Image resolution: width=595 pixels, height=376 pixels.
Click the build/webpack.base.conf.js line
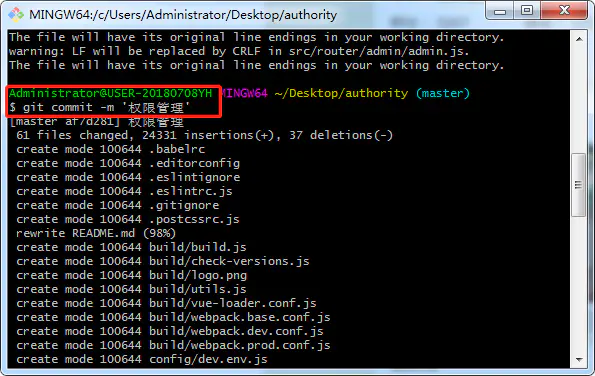point(173,318)
